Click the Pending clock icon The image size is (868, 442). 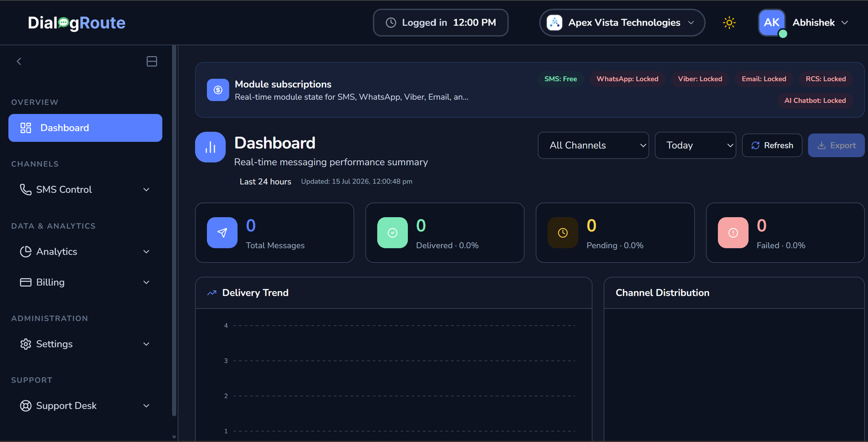click(563, 233)
